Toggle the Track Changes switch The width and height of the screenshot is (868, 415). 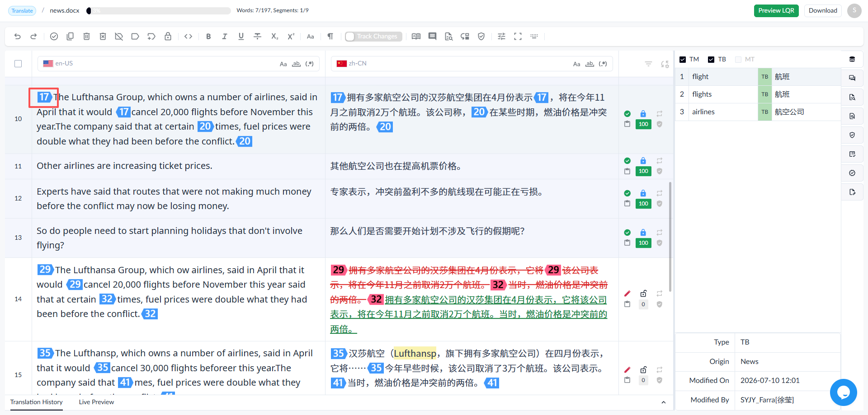coord(350,37)
